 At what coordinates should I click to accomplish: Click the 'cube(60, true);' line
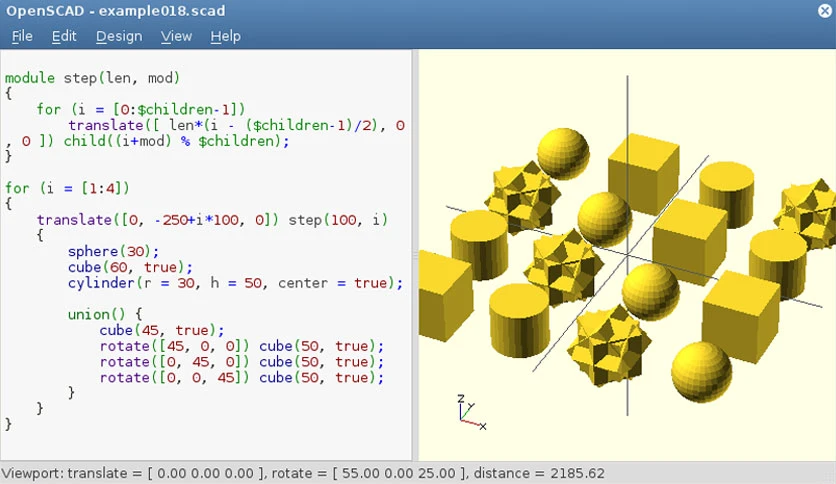tap(130, 267)
